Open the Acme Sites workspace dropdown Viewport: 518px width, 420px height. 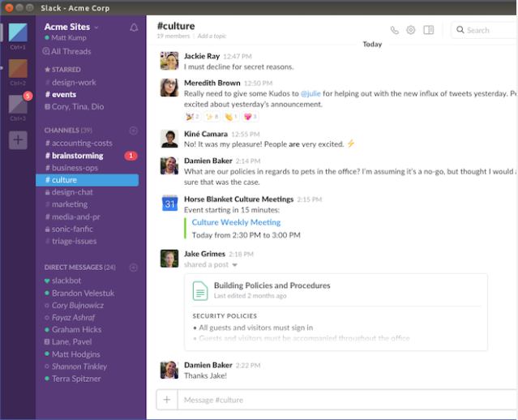71,27
